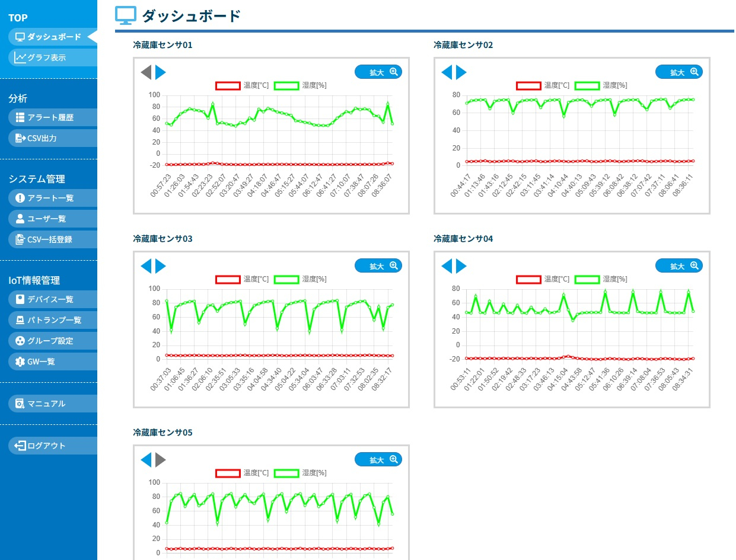Open ダッシュボード in the sidebar
Viewport: 736px width, 560px height.
(49, 37)
